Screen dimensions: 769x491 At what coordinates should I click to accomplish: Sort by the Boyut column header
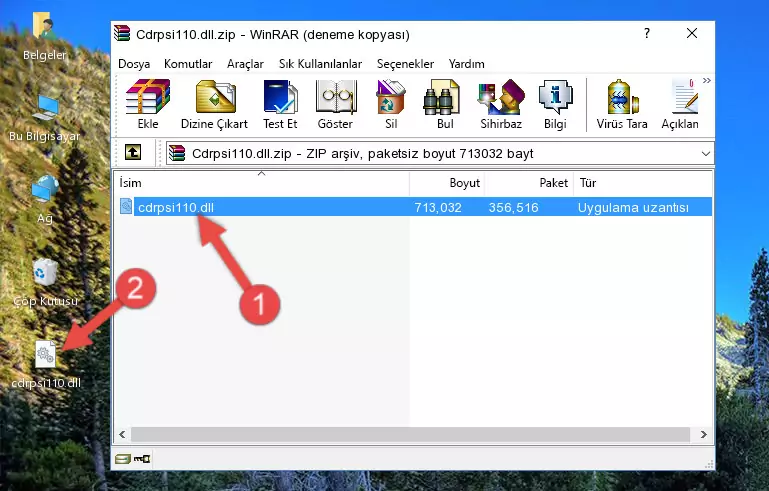[447, 183]
